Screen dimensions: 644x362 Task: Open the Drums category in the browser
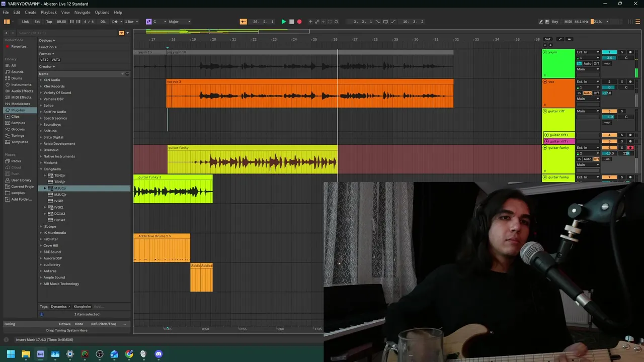pyautogui.click(x=17, y=78)
